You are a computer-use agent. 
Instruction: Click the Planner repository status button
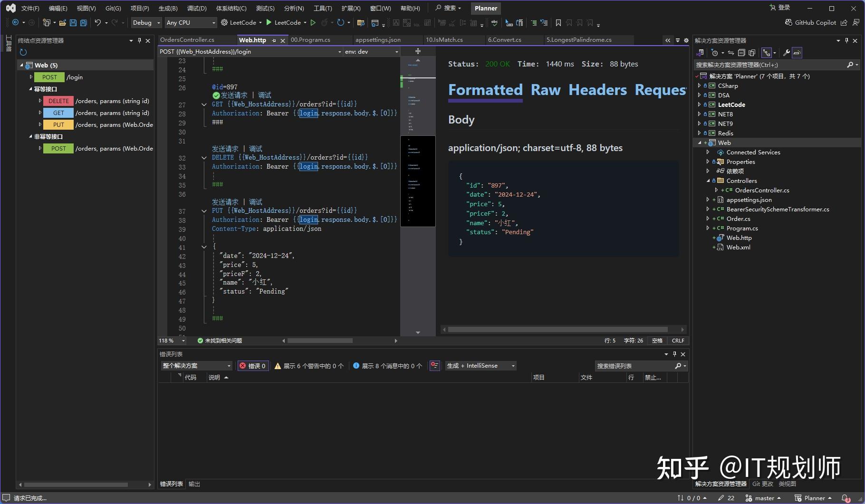[814, 498]
